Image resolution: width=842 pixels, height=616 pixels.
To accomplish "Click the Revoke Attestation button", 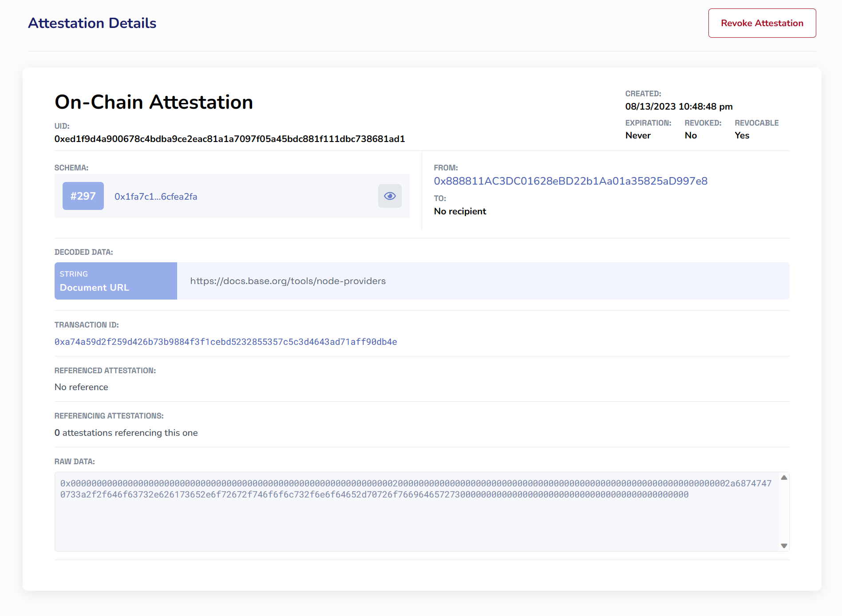I will (762, 23).
